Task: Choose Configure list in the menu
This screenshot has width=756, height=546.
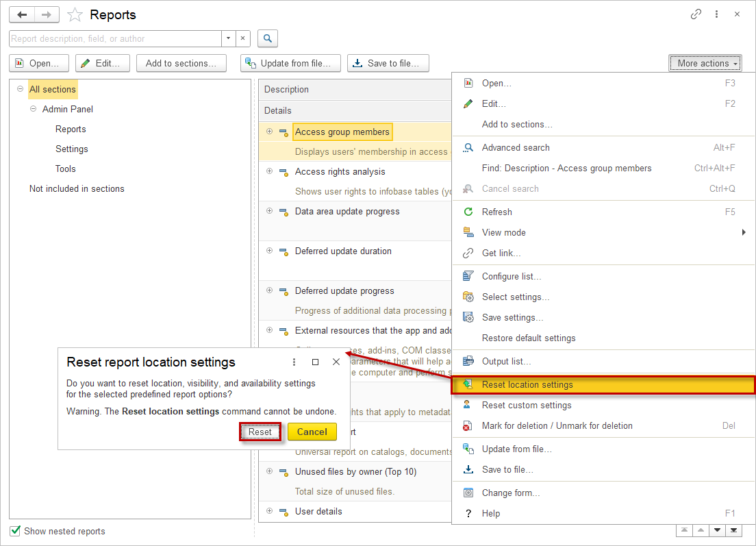Action: (511, 276)
